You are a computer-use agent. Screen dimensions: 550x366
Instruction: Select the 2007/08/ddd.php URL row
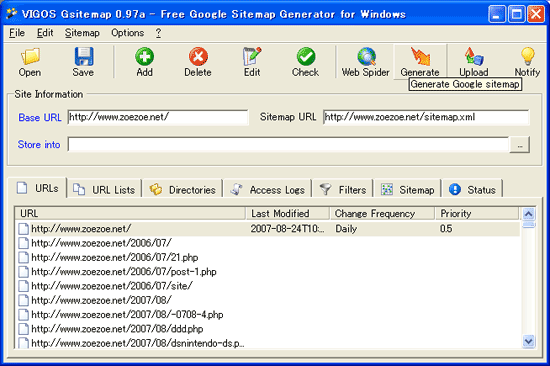click(268, 329)
